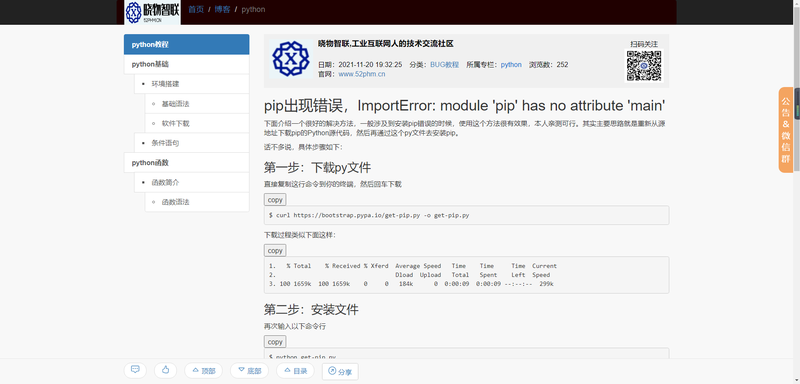Click the thumbs-up like button
800x384 pixels.
pyautogui.click(x=165, y=370)
